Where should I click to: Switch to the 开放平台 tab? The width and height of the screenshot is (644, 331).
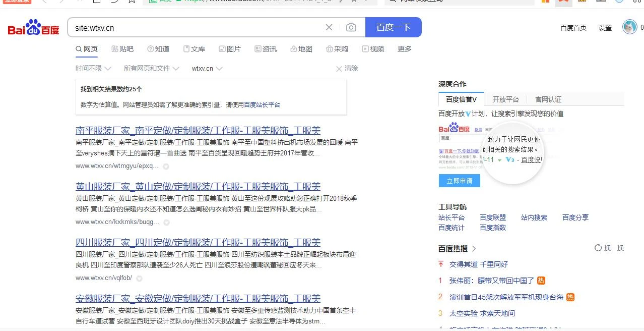tap(505, 99)
